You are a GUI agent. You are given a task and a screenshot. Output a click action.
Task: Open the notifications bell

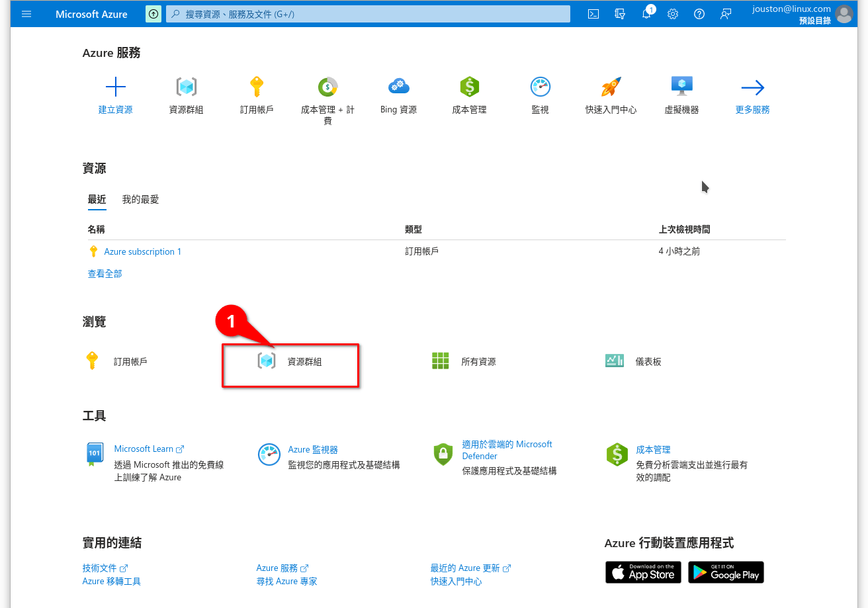click(x=646, y=14)
